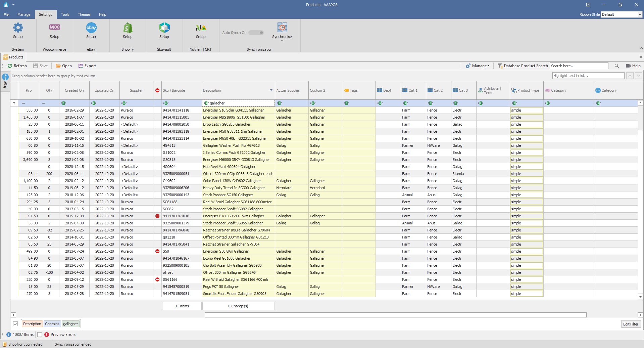Image resolution: width=644 pixels, height=348 pixels.
Task: Click the search magnifier icon
Action: click(616, 66)
